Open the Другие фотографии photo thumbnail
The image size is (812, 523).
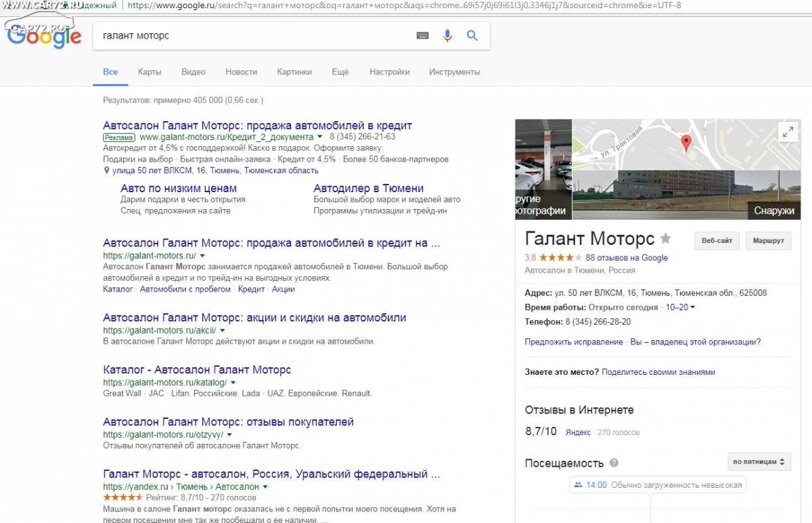(543, 169)
